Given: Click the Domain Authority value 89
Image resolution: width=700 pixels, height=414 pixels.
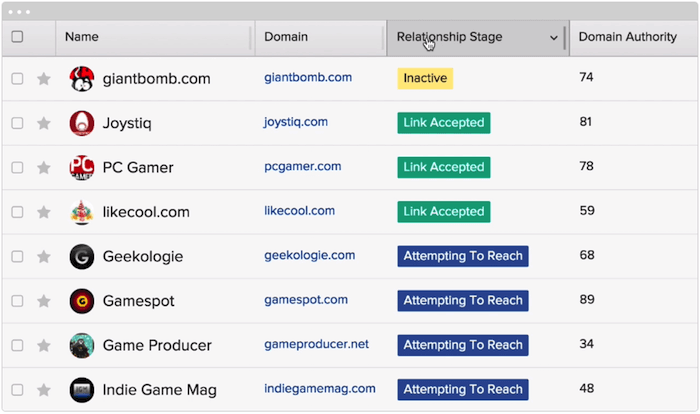Looking at the screenshot, I should pos(587,299).
